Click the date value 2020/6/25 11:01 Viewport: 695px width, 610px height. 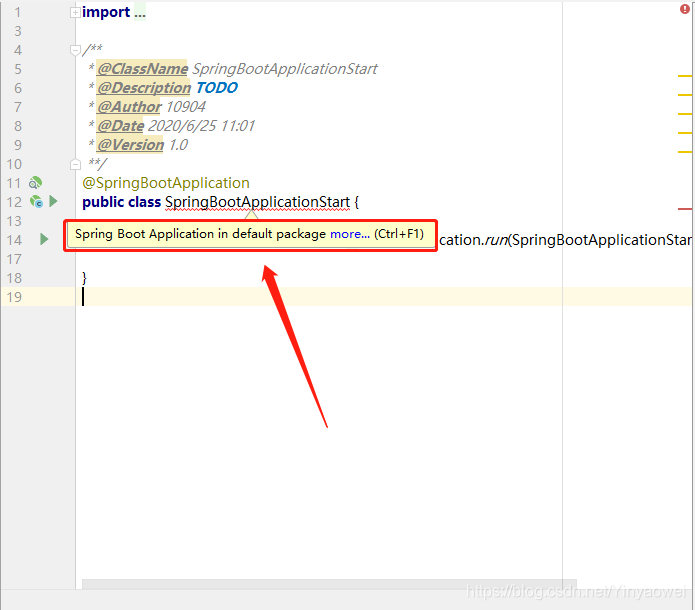click(201, 126)
